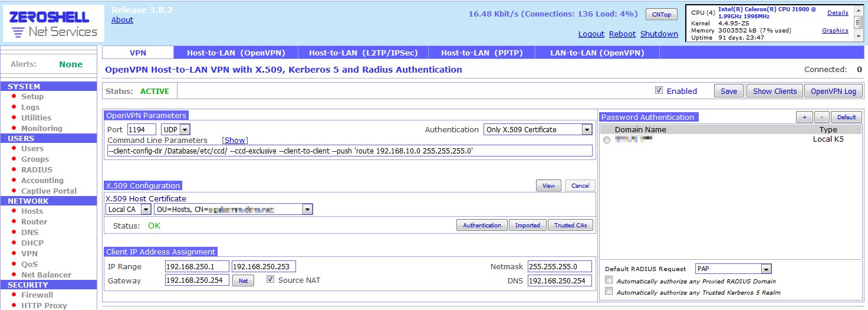
Task: Click the Shutdown link
Action: 659,34
